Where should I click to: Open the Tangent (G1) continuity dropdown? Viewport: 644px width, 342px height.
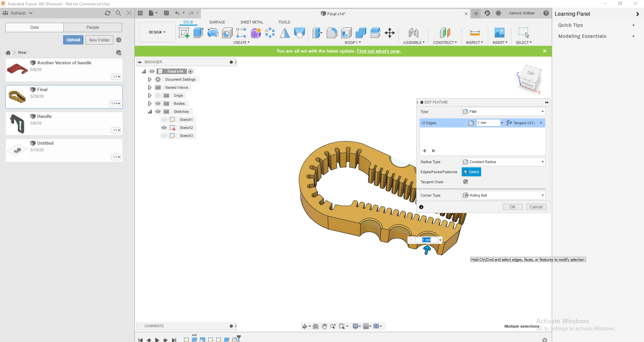pos(525,123)
